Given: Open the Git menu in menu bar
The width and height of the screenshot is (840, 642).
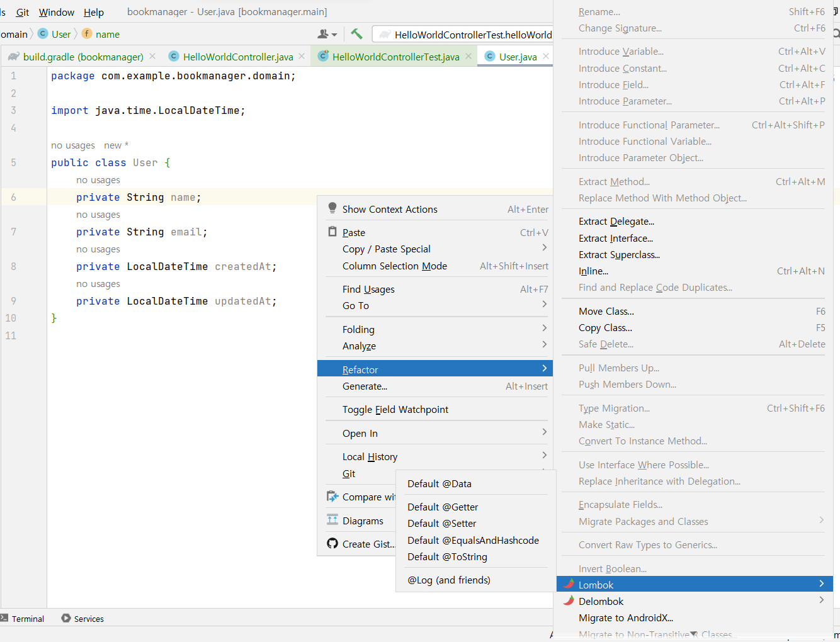Looking at the screenshot, I should (23, 12).
